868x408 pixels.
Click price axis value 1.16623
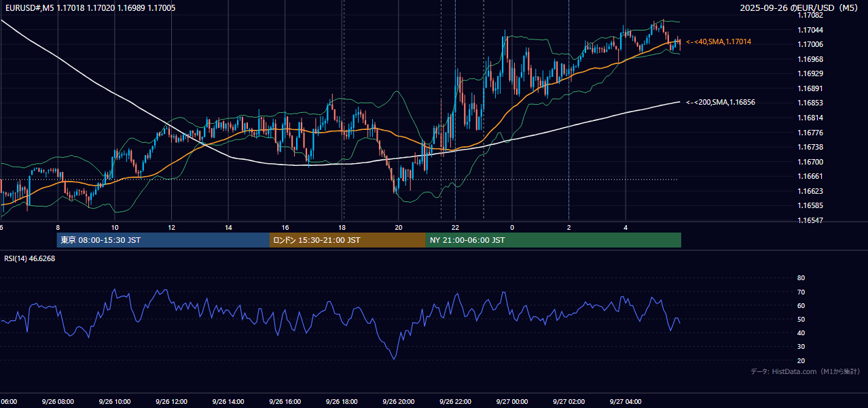pos(811,192)
